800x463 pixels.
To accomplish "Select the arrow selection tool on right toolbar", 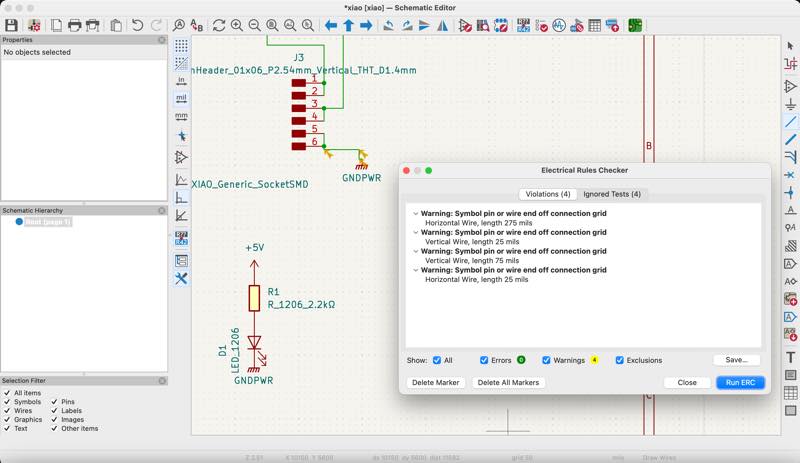I will [x=790, y=46].
